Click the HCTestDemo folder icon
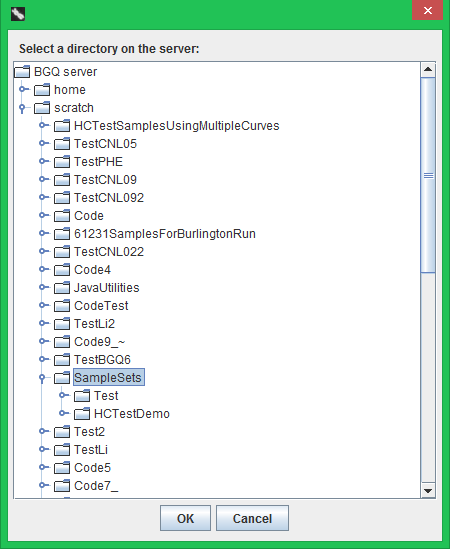 (x=82, y=414)
